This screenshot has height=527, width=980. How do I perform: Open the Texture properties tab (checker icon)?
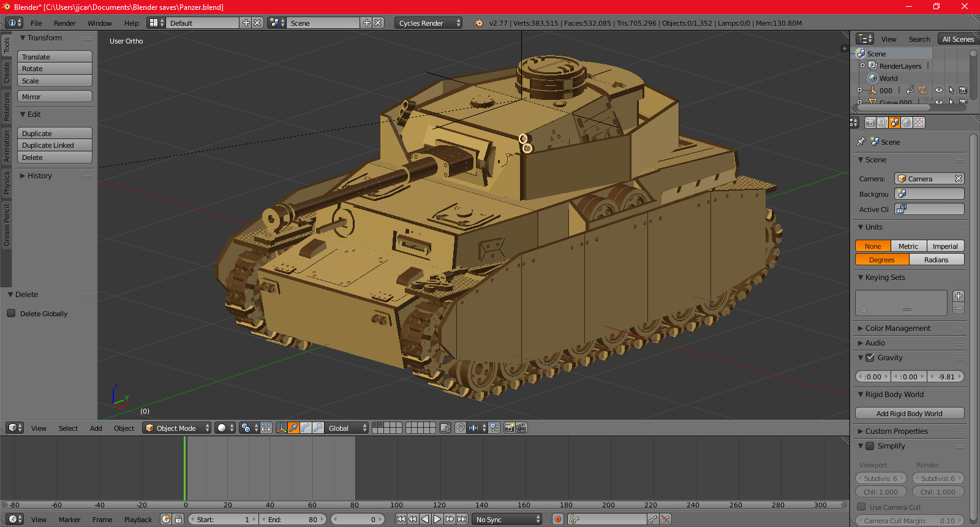tap(919, 123)
